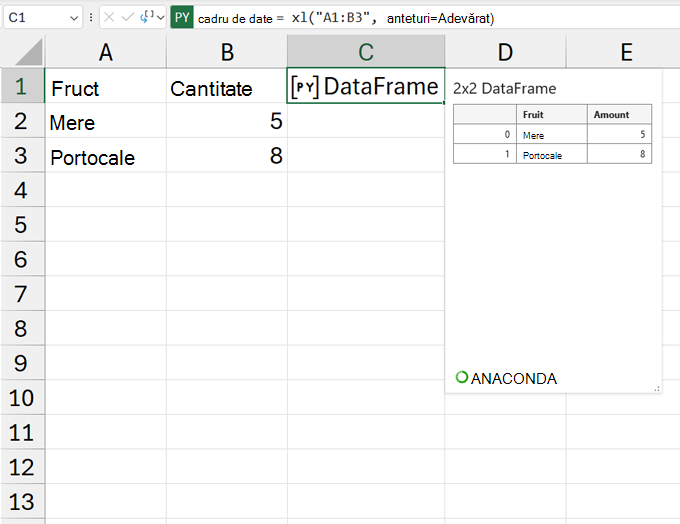Viewport: 680px width, 524px height.
Task: Select column D header
Action: [505, 52]
